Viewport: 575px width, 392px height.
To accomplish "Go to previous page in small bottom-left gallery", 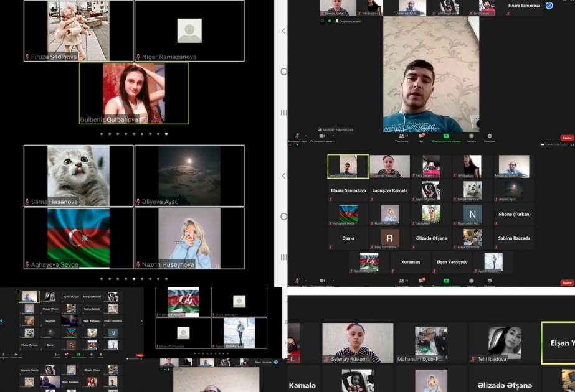I will 1,321.
